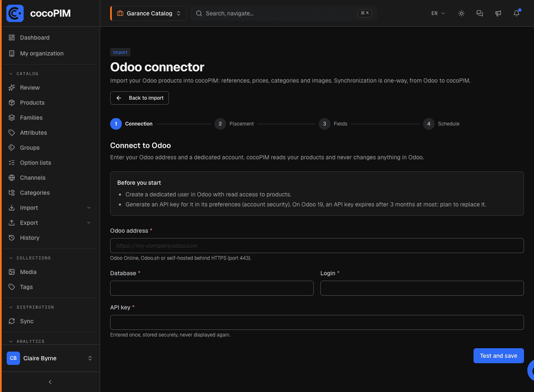Click the Login input field
Screen dimensions: 534x392
[422, 288]
